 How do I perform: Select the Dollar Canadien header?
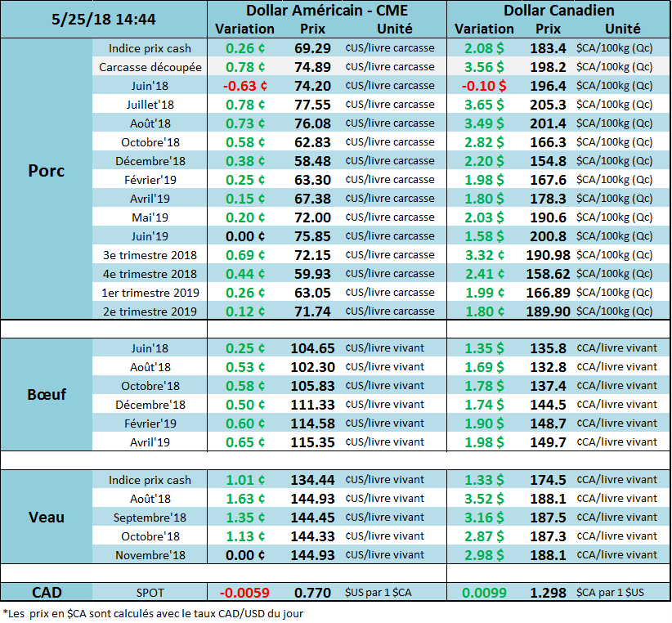point(558,11)
